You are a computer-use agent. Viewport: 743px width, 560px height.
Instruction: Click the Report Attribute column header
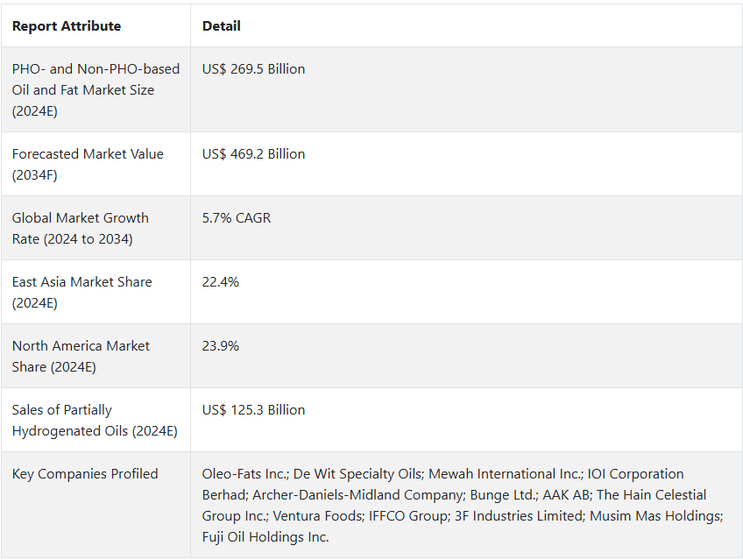pos(67,26)
